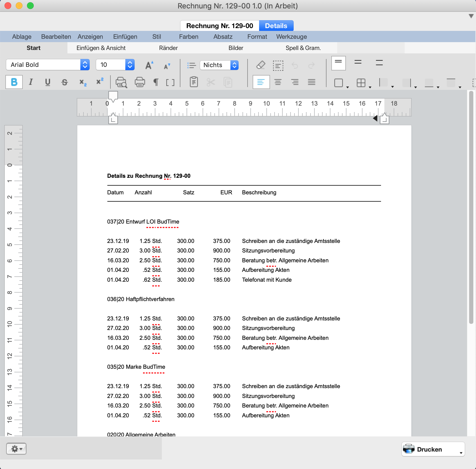
Task: Switch to Bilder tab
Action: click(236, 48)
